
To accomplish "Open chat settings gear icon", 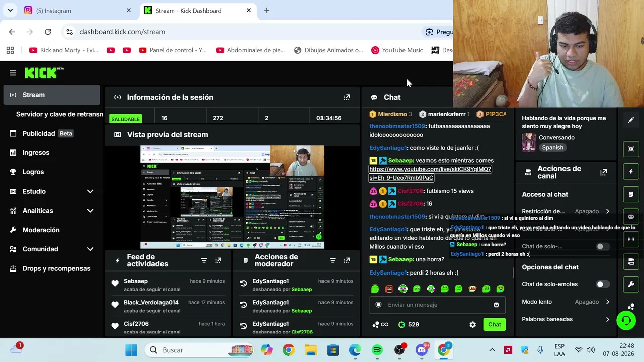I will [x=472, y=325].
